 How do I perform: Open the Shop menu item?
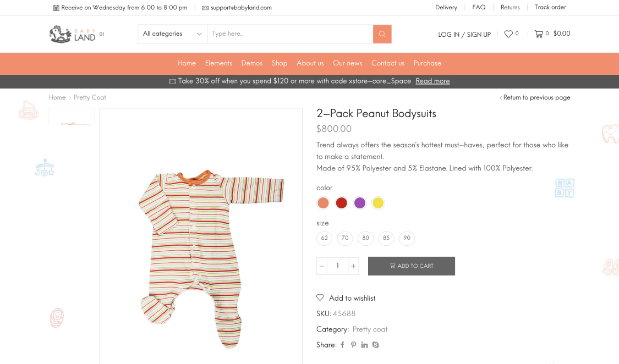coord(280,63)
